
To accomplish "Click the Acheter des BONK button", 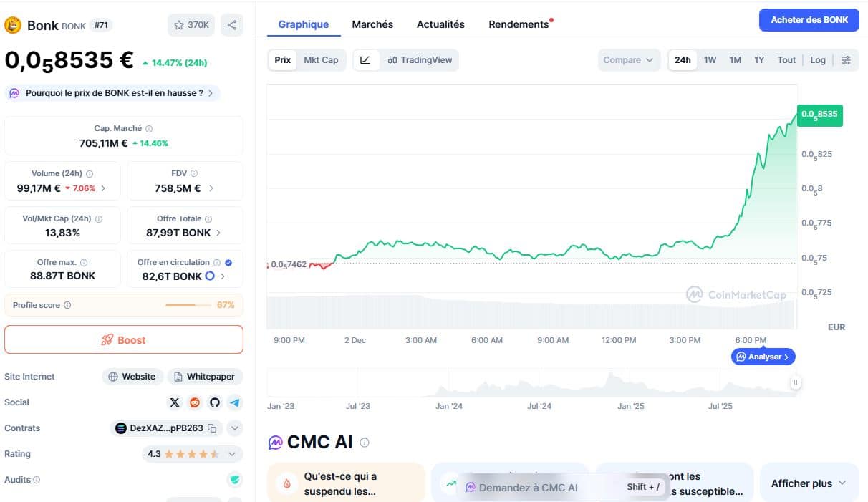I will pos(809,20).
